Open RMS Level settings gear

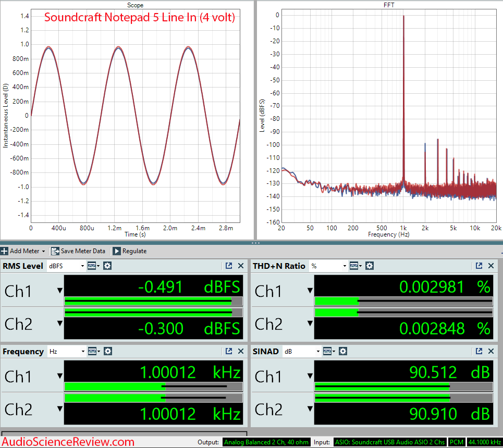tap(107, 266)
